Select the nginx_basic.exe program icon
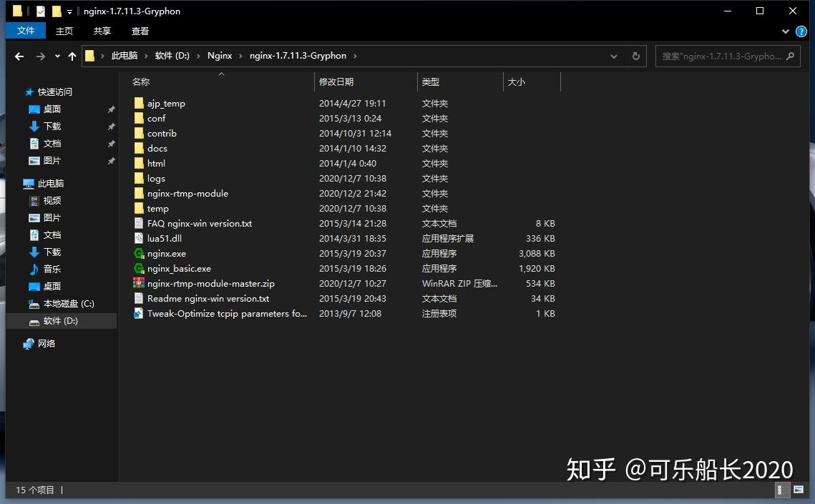This screenshot has width=815, height=504. click(139, 268)
